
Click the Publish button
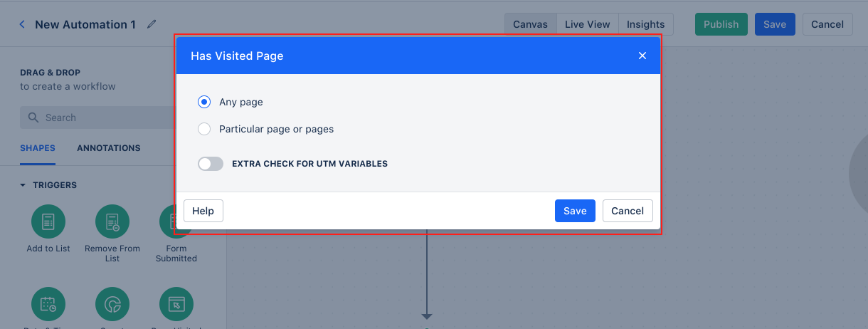point(721,24)
